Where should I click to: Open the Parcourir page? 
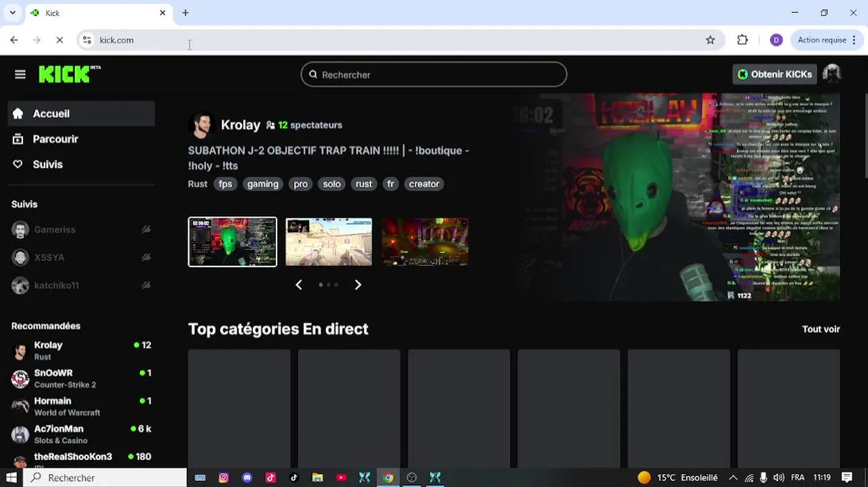[x=81, y=139]
